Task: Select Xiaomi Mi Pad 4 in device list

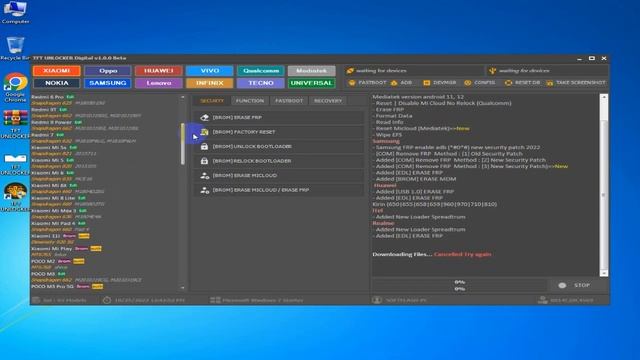Action: (53, 223)
